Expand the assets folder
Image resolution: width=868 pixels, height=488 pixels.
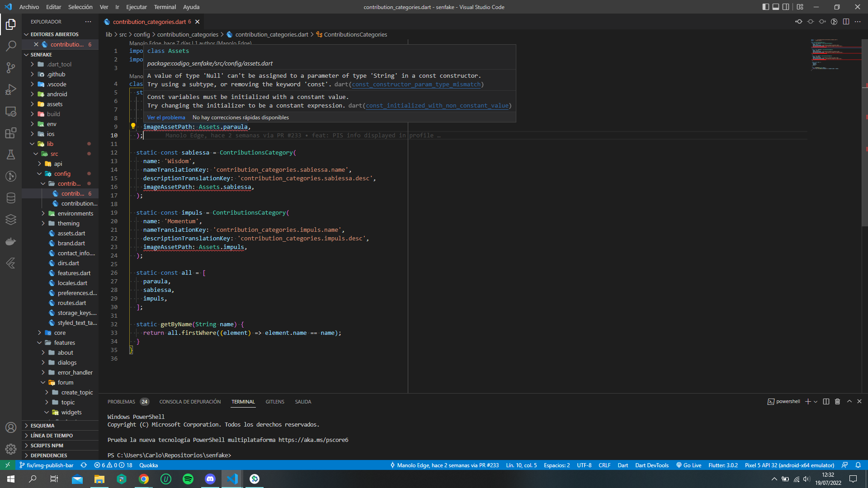(x=55, y=104)
